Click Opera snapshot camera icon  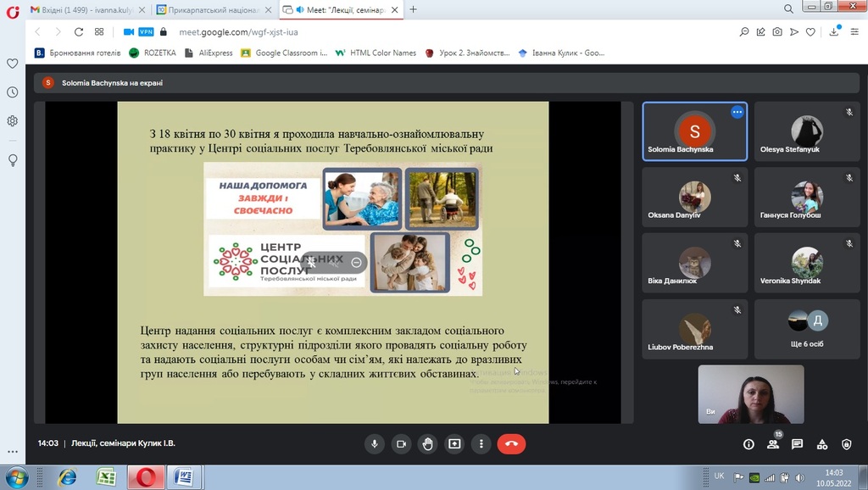click(x=777, y=31)
